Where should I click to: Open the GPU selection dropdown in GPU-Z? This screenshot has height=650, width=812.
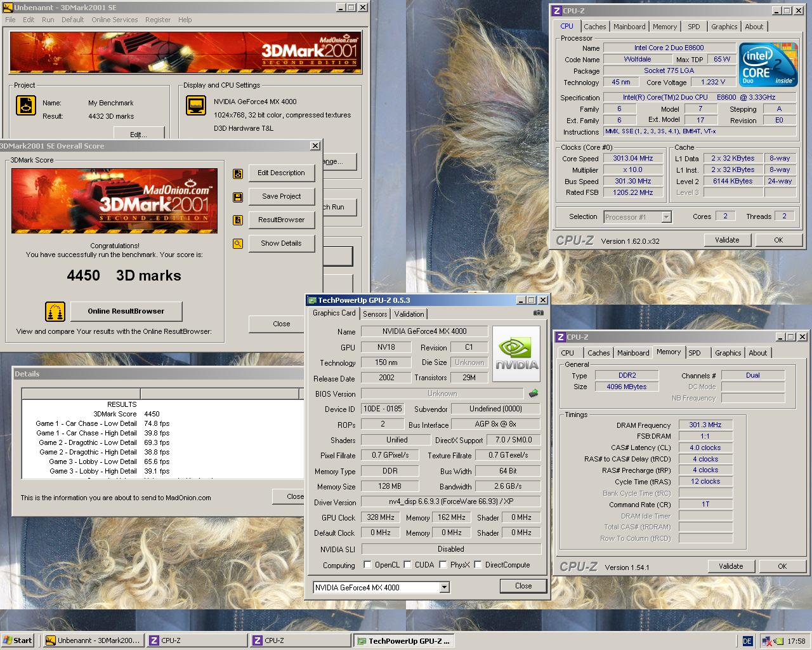[x=444, y=588]
